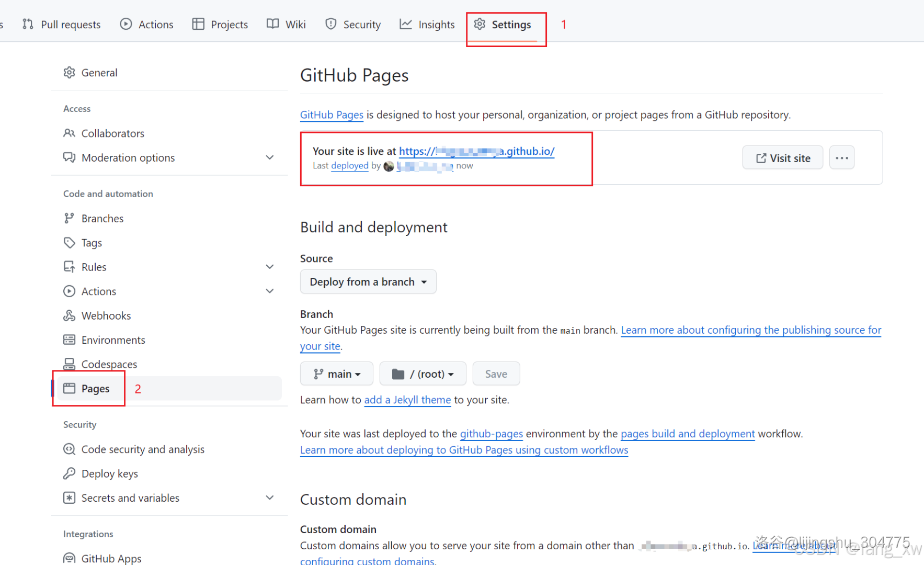This screenshot has height=565, width=924.
Task: Click the Visit site button
Action: tap(783, 158)
